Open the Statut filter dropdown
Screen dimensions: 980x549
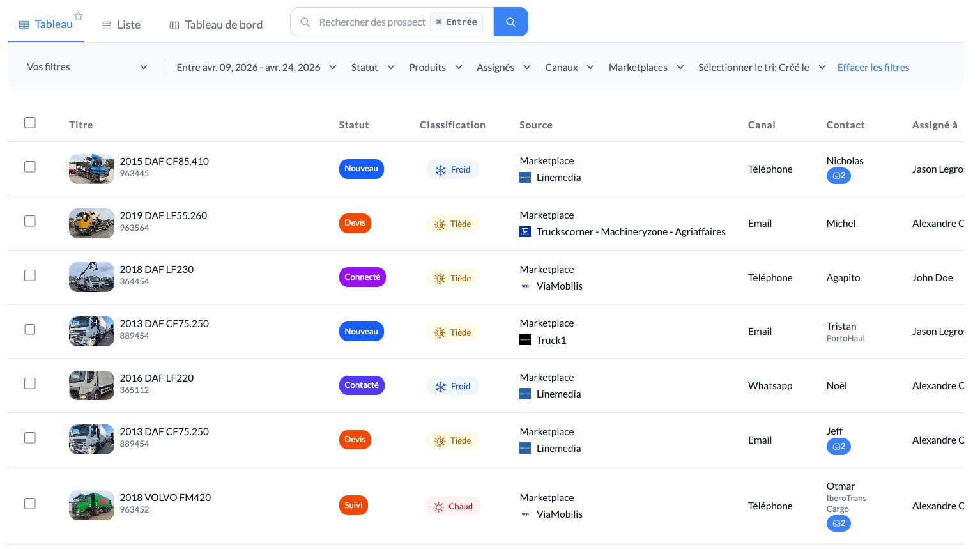pos(372,68)
